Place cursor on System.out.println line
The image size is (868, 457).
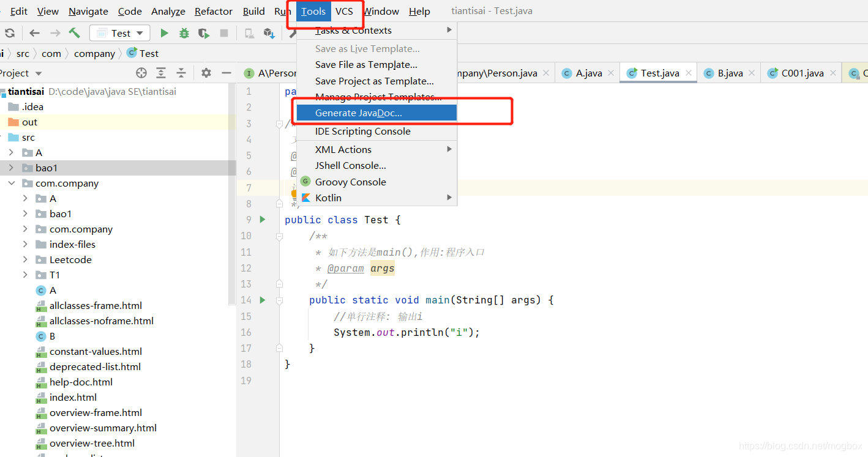point(406,332)
